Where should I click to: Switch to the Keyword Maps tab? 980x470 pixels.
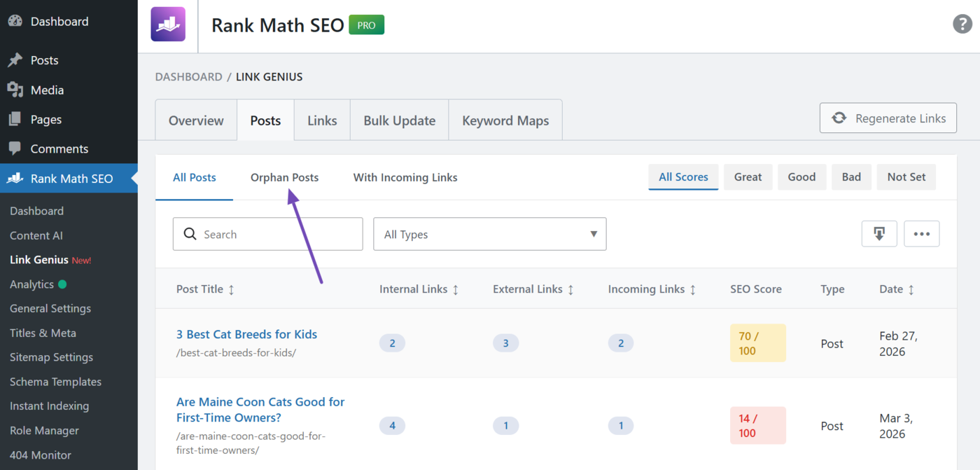505,120
